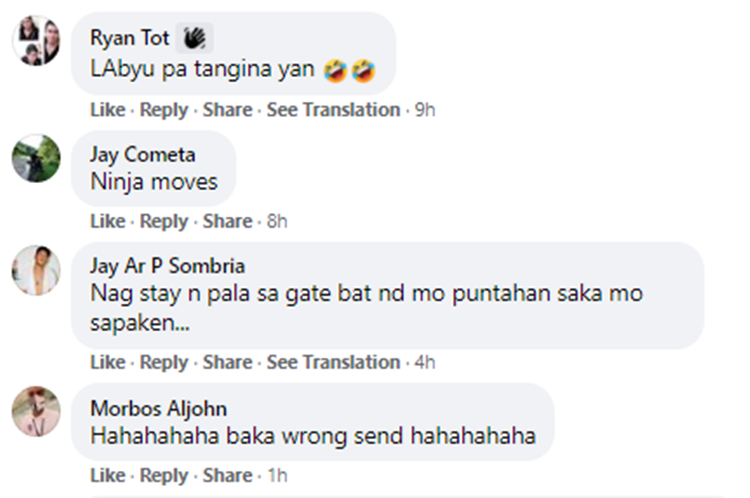Share Morbos Aljohn's comment

click(227, 475)
